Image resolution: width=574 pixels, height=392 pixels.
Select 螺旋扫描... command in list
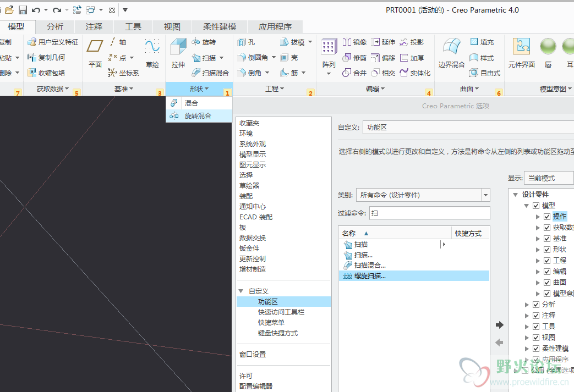pyautogui.click(x=414, y=276)
